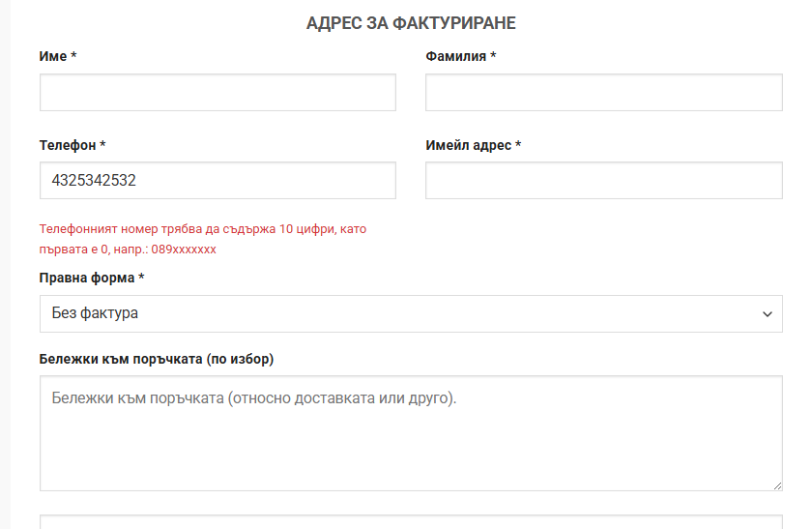Viewport: 812px width, 529px height.
Task: Select the 'Без фактура' value in the combo box
Action: (95, 314)
